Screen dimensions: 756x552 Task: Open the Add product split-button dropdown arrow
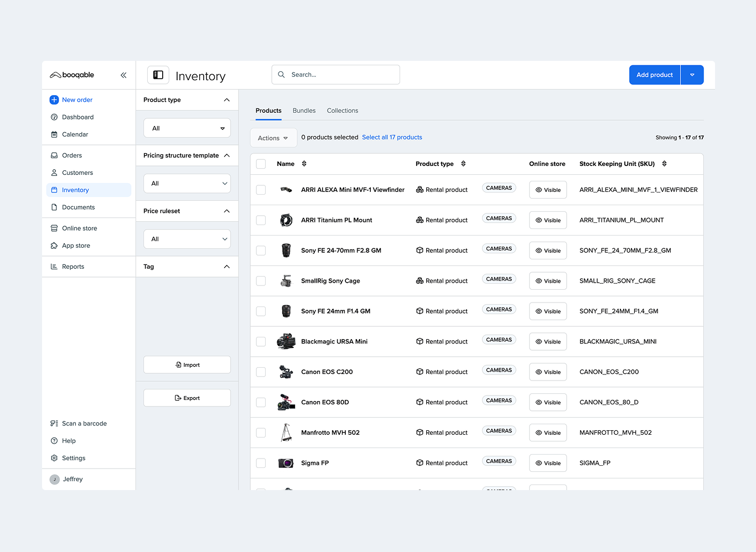pos(692,74)
